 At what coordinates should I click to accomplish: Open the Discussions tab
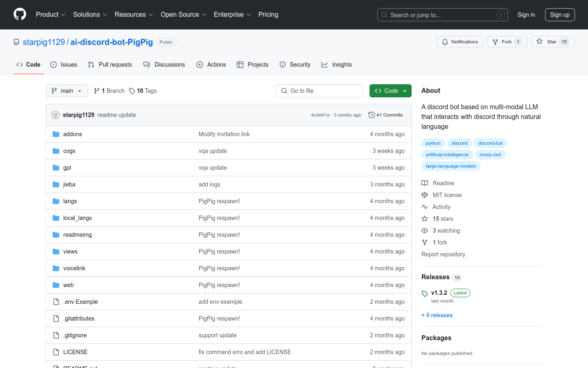click(x=164, y=65)
